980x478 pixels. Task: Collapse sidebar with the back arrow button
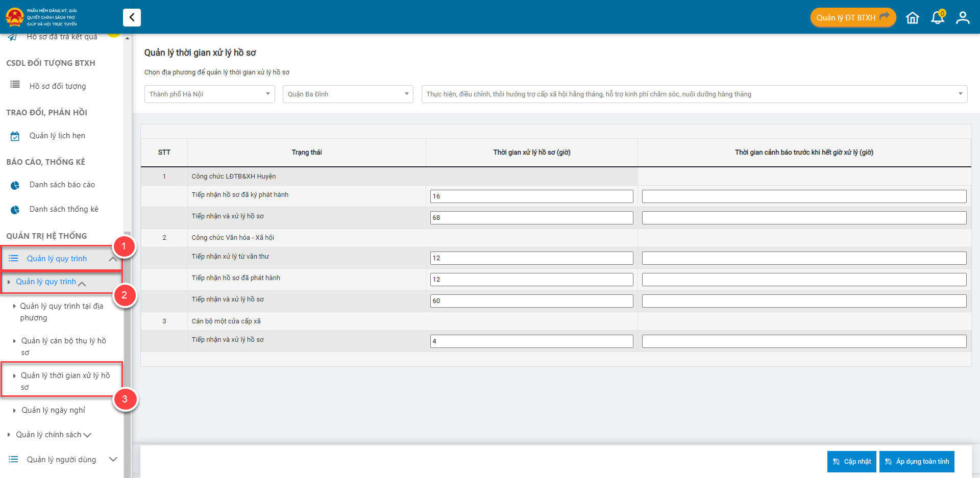point(132,17)
